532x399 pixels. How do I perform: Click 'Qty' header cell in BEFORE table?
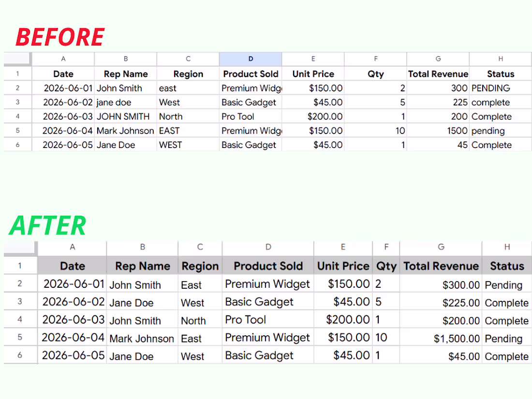(376, 74)
